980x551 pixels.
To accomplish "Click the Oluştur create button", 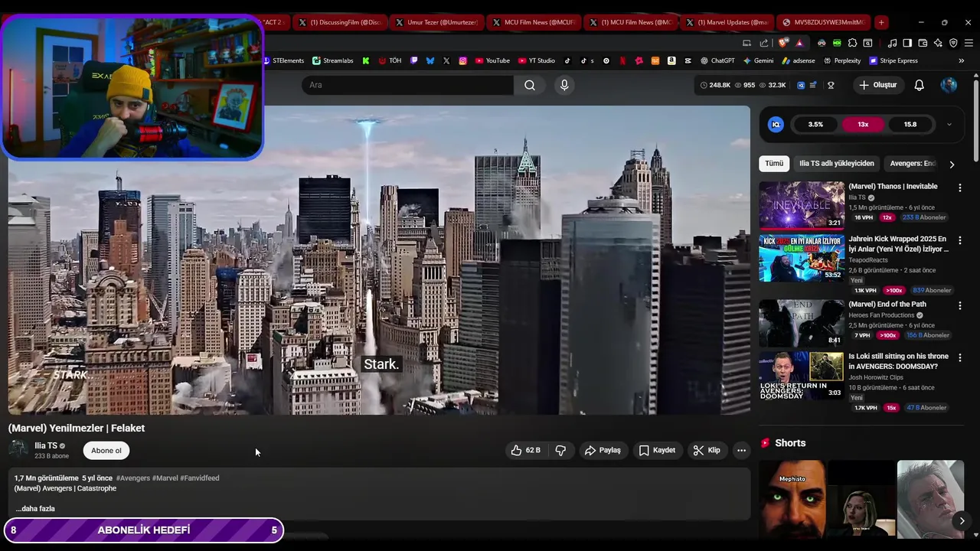I will [x=877, y=85].
